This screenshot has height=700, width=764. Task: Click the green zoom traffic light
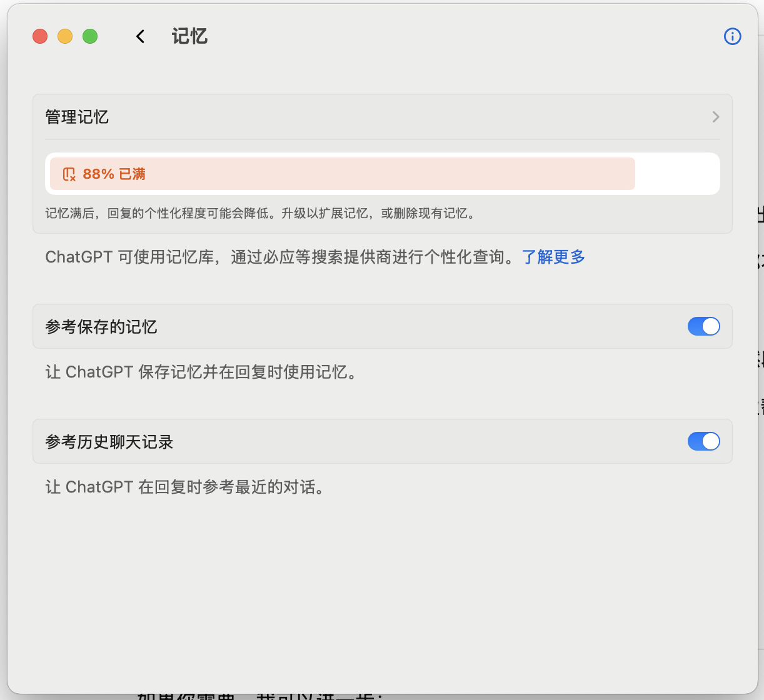89,36
